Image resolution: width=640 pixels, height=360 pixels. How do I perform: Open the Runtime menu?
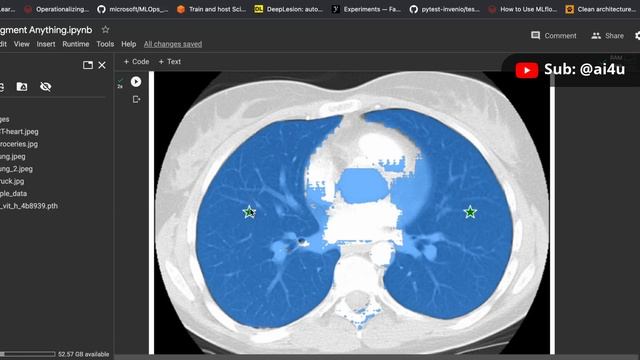point(76,44)
